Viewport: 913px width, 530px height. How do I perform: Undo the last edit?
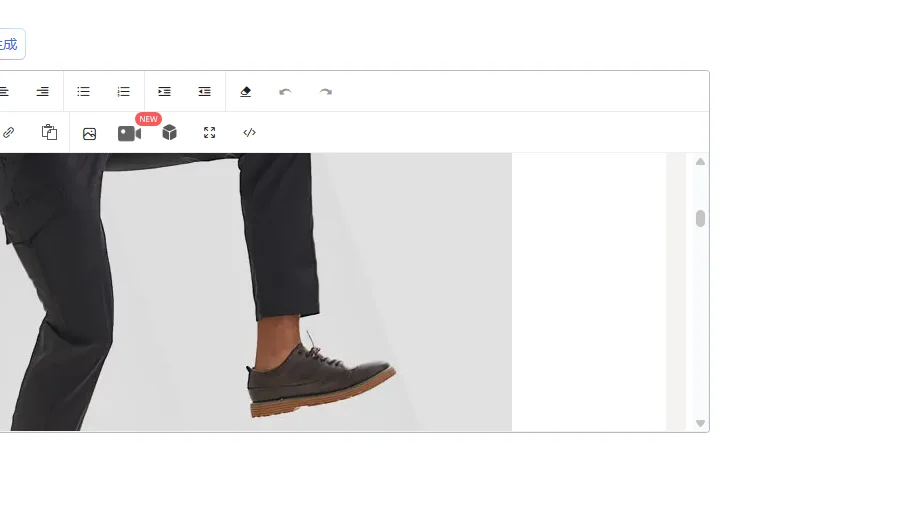coord(285,91)
